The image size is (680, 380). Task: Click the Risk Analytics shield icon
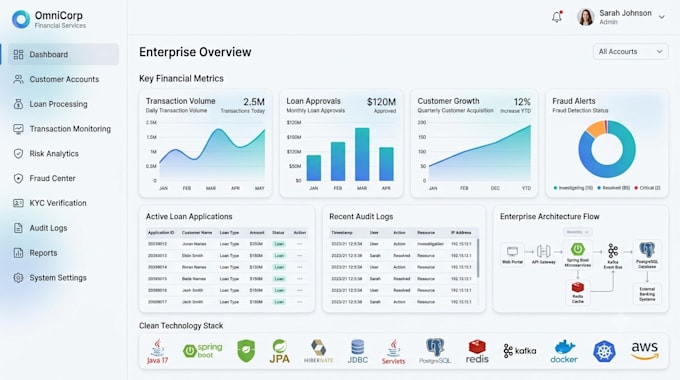[18, 154]
